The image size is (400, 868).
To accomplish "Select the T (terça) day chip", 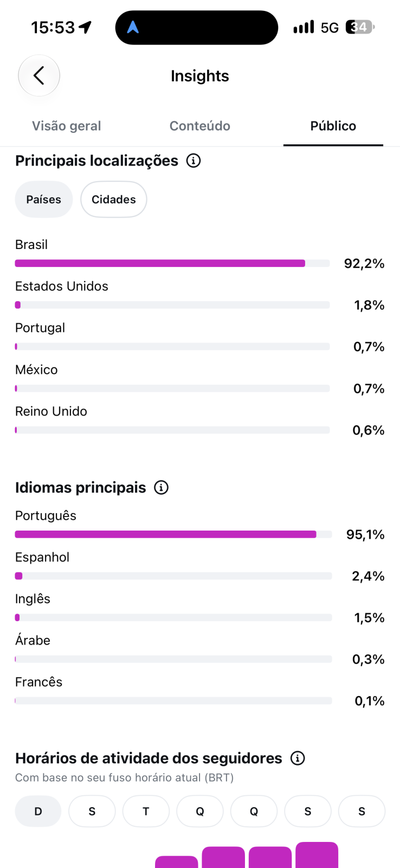I will coord(146,811).
